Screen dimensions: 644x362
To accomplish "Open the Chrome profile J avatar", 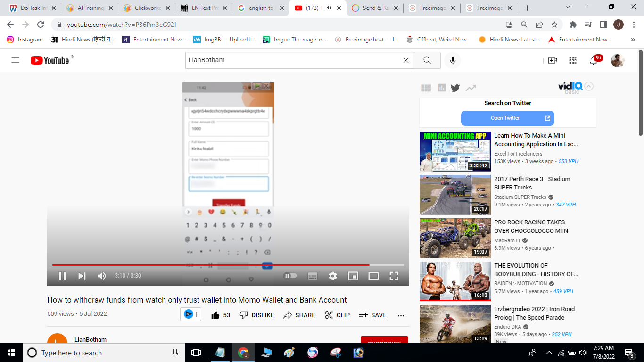I will [x=619, y=25].
